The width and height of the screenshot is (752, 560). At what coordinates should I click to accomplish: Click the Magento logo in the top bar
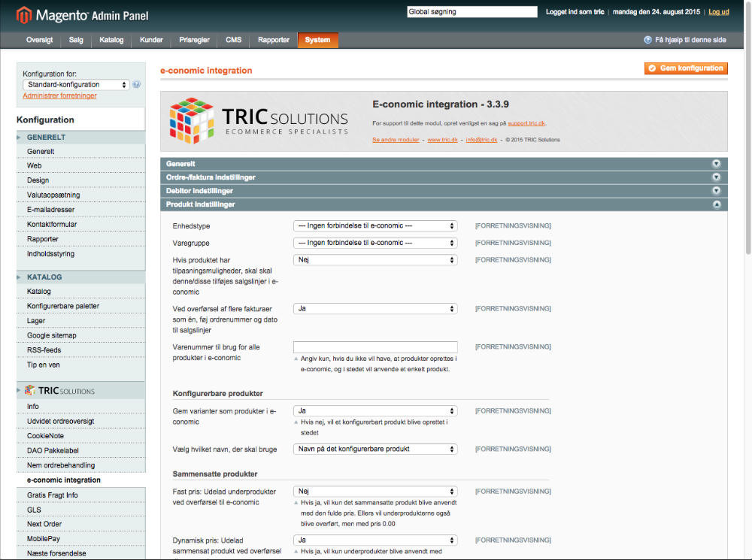click(x=23, y=15)
